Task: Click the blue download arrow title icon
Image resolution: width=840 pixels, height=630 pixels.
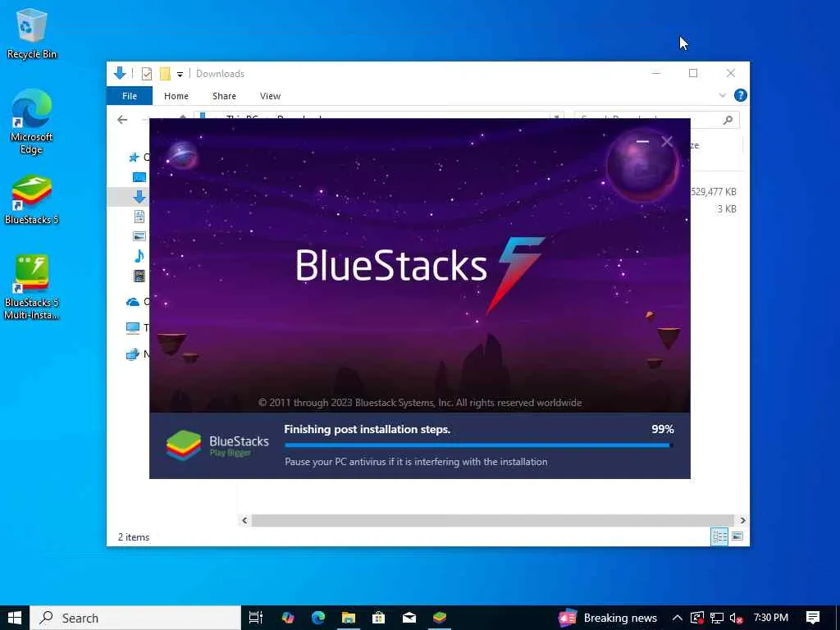Action: (x=120, y=73)
